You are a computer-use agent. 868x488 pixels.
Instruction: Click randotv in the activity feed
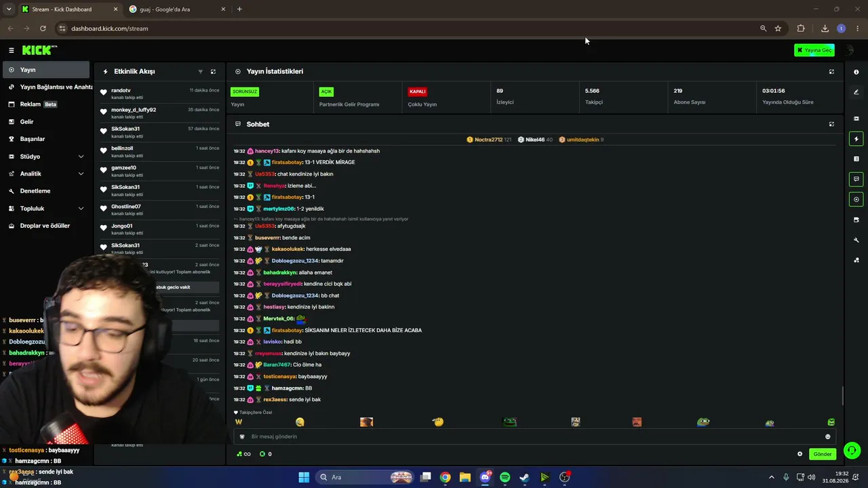(121, 90)
